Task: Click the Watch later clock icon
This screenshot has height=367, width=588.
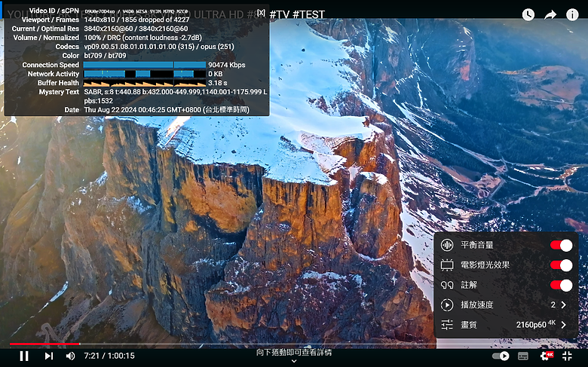Action: tap(528, 14)
